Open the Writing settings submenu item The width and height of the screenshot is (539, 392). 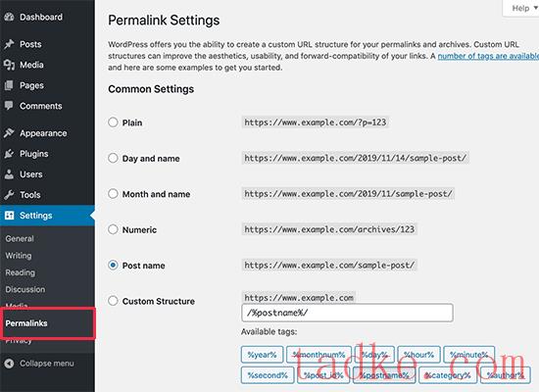19,256
